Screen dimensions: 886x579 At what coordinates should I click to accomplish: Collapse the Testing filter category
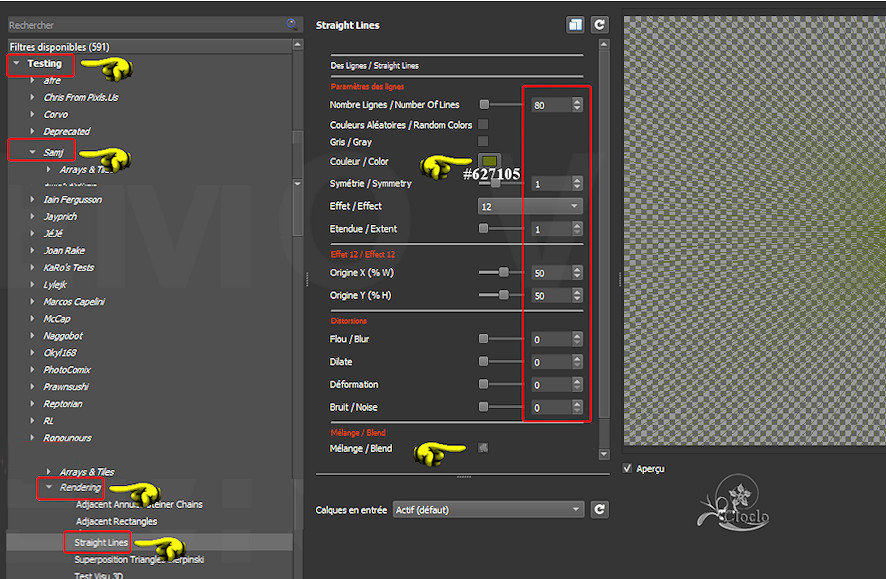click(x=17, y=64)
